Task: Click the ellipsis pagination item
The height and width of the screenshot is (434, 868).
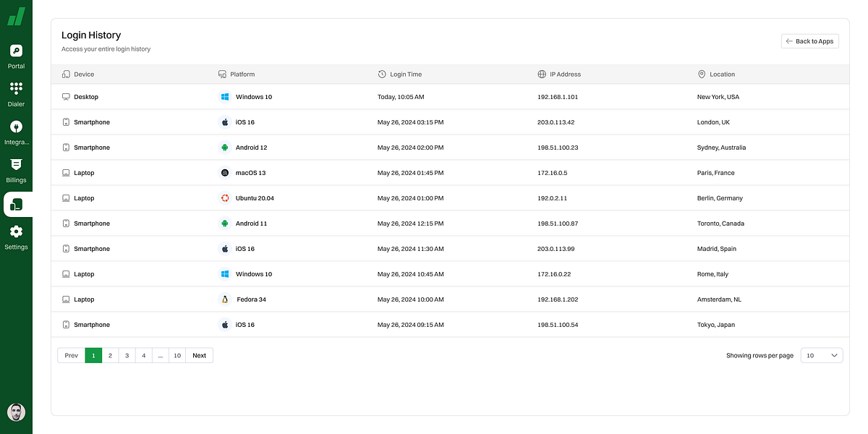Action: [160, 355]
